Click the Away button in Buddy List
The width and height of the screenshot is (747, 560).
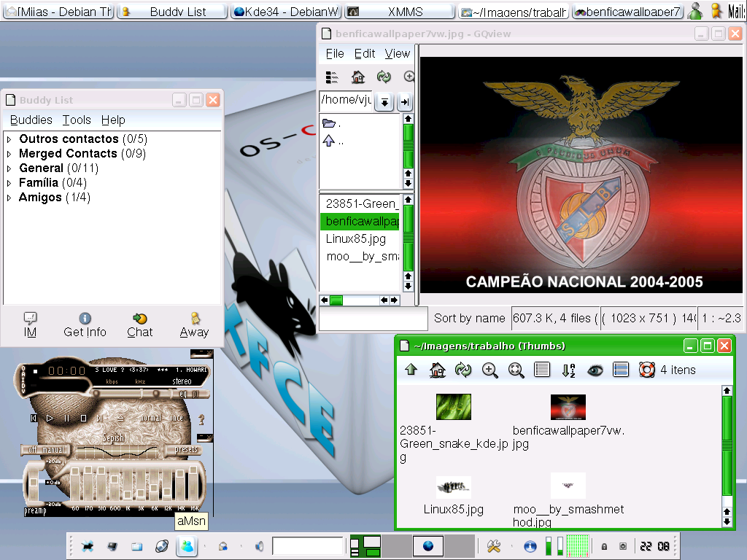194,325
